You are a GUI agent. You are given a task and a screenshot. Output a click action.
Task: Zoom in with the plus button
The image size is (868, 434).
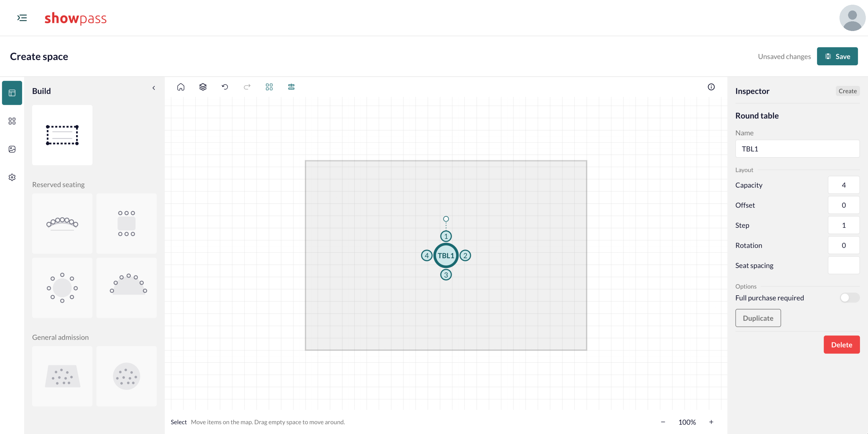point(711,422)
